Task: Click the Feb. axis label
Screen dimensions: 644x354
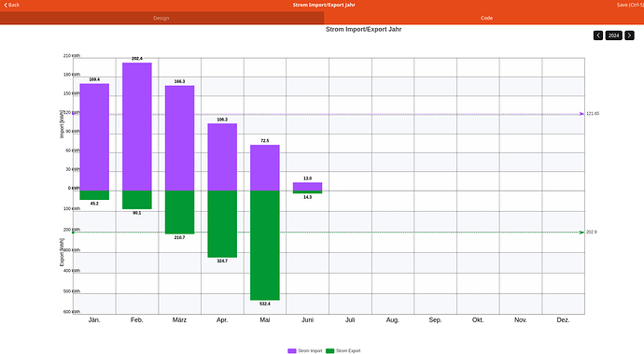Action: [x=137, y=319]
